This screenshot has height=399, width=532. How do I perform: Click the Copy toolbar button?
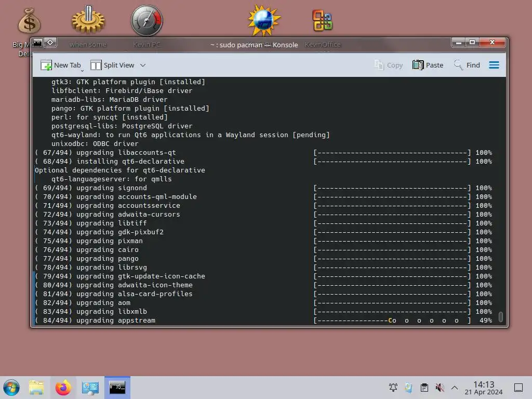click(x=389, y=65)
